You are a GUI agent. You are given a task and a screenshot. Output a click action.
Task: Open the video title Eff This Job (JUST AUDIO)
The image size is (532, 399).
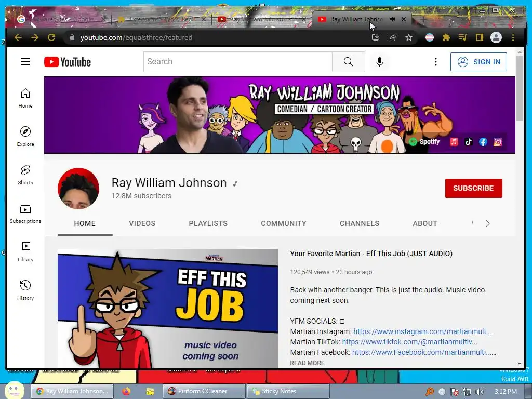coord(371,254)
